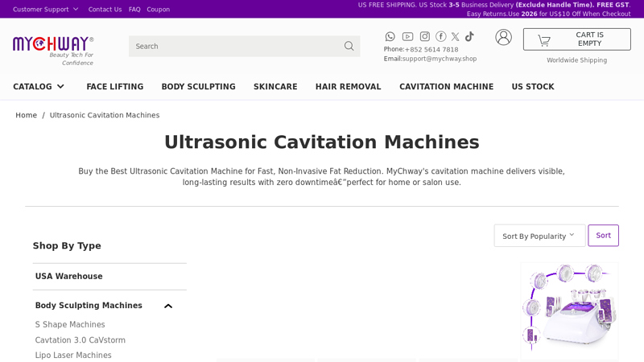Go to SKINCARE category
This screenshot has width=644, height=362.
275,87
